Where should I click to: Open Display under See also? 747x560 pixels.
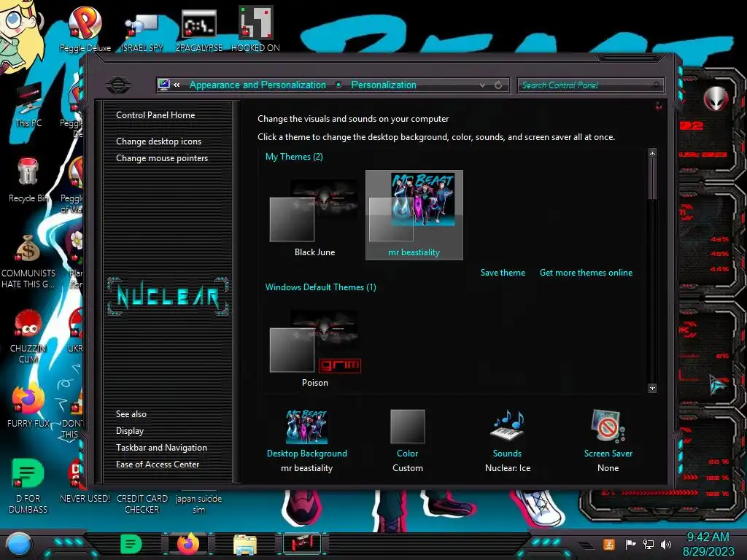tap(130, 431)
